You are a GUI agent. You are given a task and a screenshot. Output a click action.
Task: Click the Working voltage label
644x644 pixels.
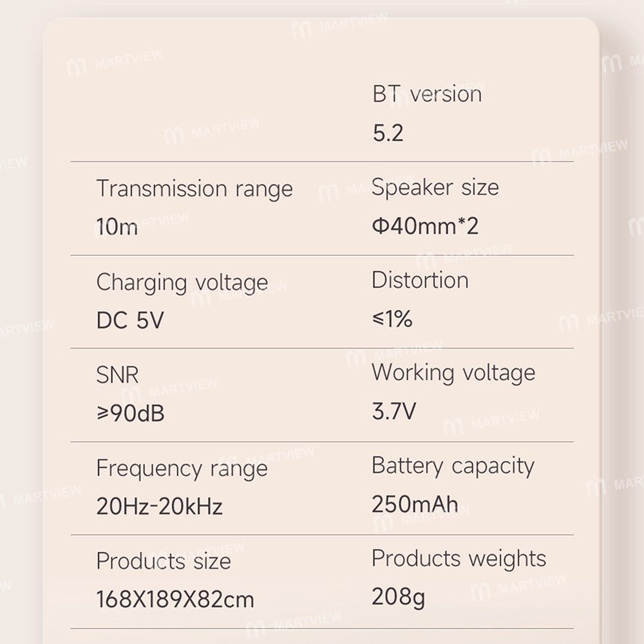453,373
